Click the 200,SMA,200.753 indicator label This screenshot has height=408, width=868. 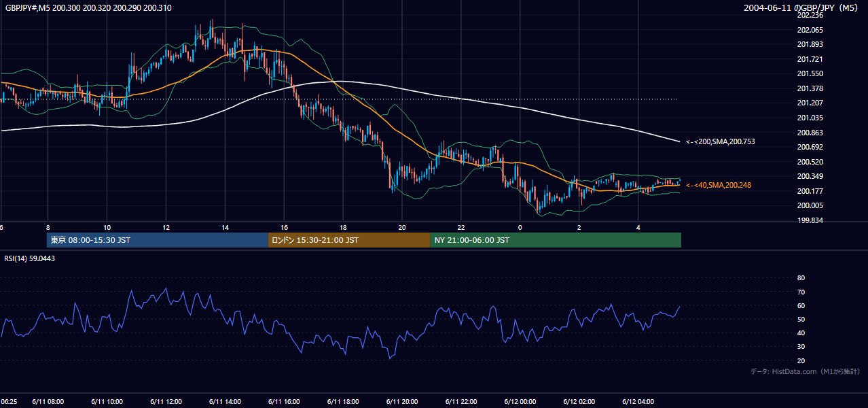[720, 141]
